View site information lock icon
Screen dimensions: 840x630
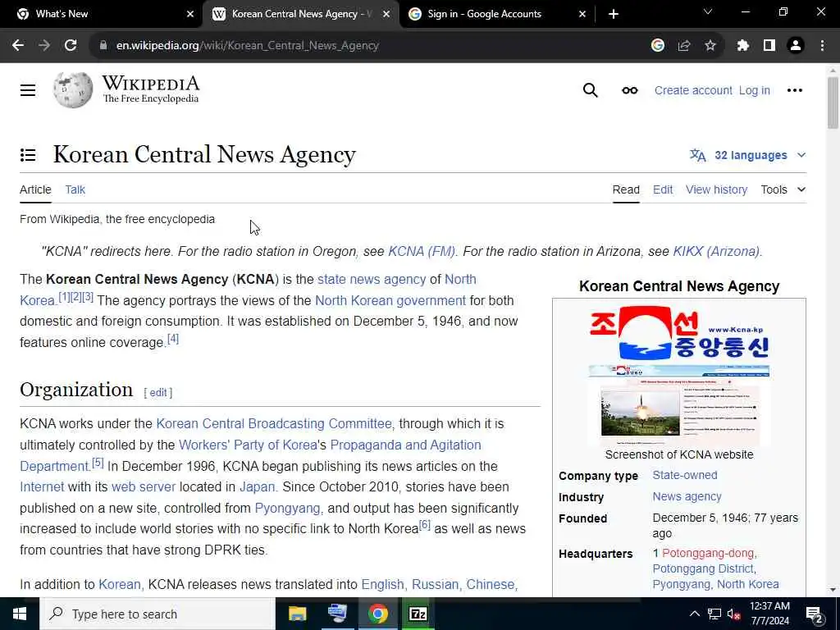103,46
